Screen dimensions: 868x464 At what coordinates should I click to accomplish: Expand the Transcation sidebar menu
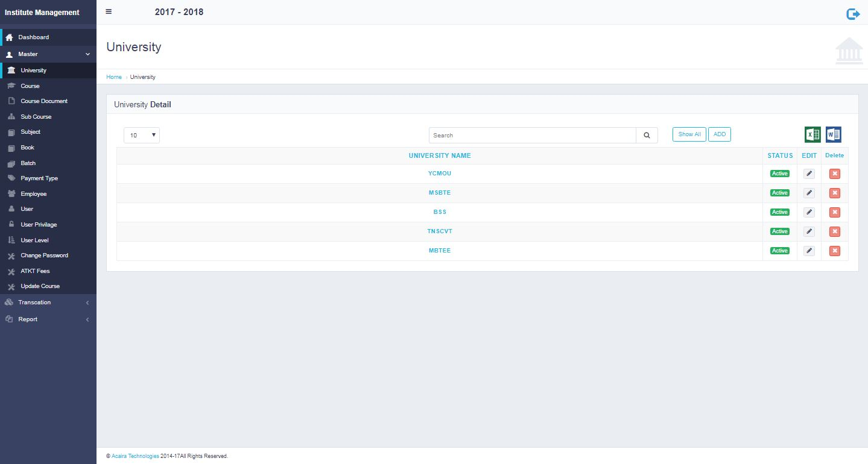pos(48,303)
